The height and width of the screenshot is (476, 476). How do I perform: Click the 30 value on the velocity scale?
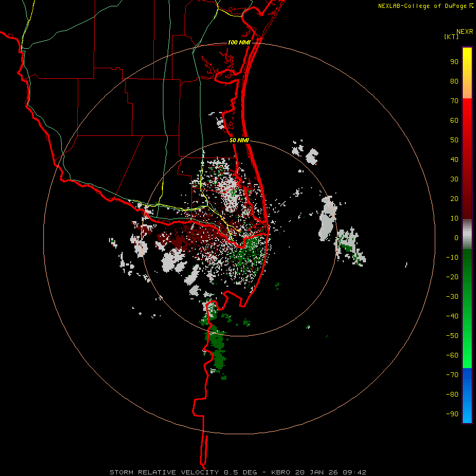pyautogui.click(x=454, y=179)
